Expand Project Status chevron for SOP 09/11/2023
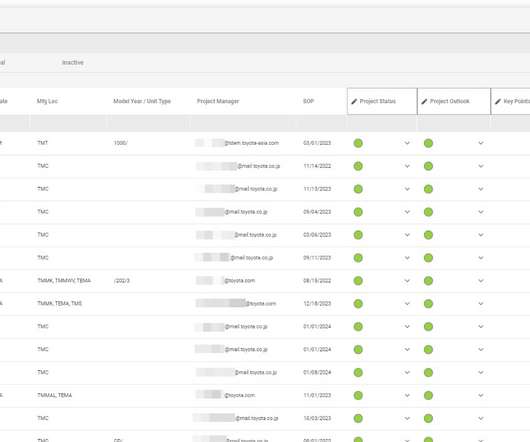 [407, 258]
